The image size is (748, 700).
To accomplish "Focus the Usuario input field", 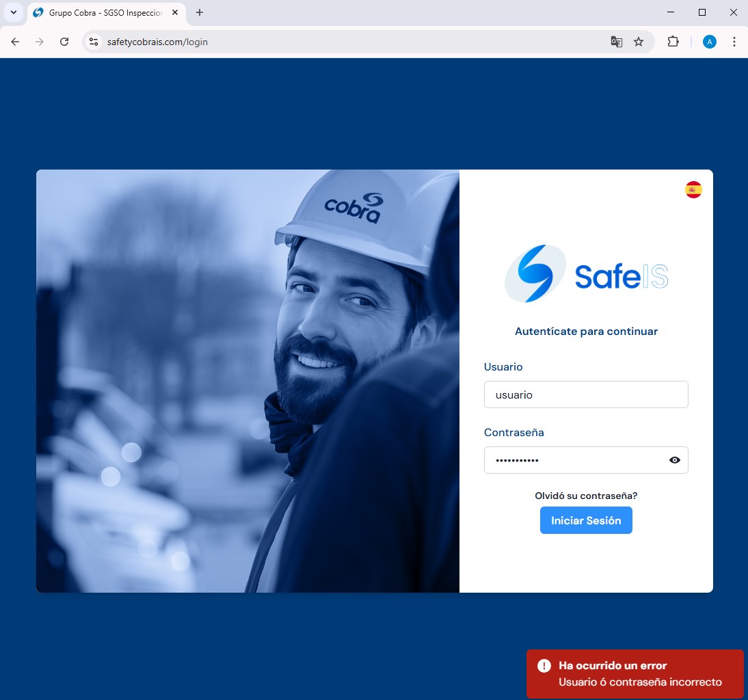I will click(x=586, y=394).
